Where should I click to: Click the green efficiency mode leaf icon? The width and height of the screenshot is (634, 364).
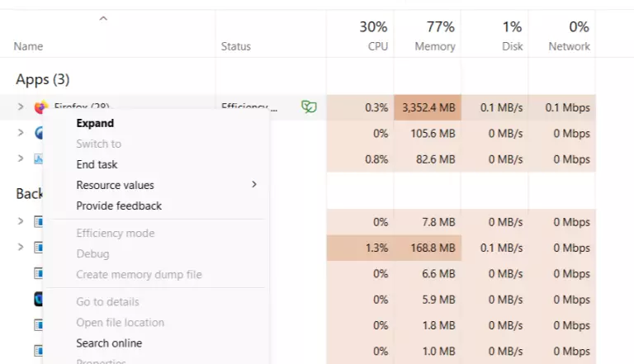pyautogui.click(x=309, y=106)
